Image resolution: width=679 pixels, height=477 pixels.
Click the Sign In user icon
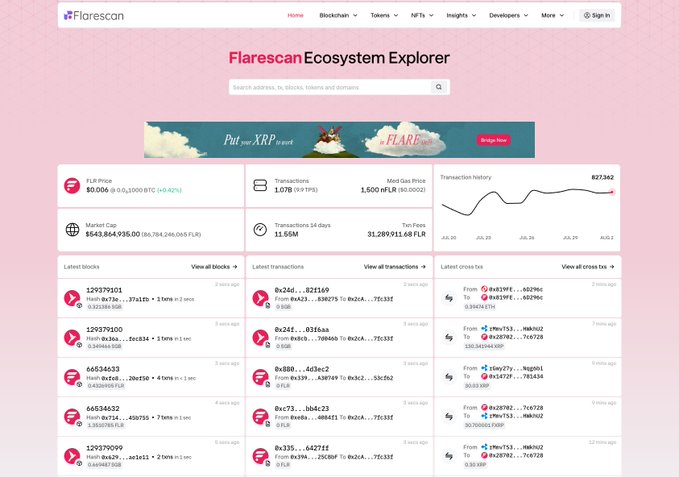(x=587, y=16)
